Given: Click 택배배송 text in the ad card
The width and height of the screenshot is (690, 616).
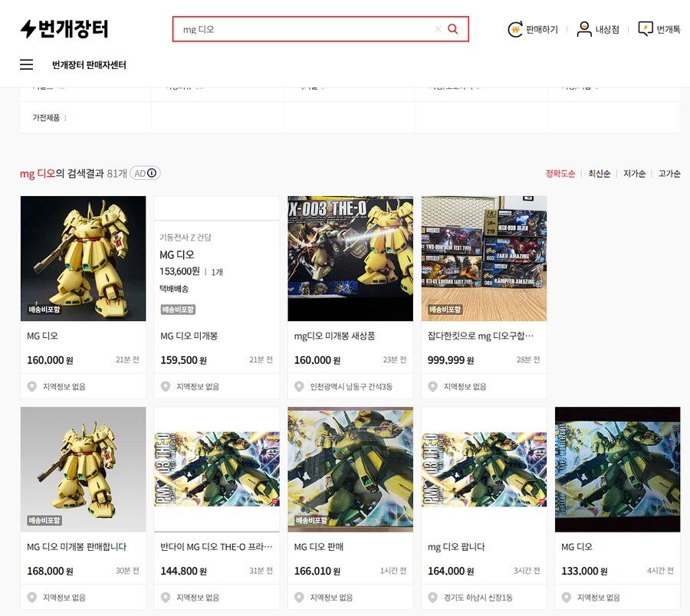Looking at the screenshot, I should (x=174, y=289).
